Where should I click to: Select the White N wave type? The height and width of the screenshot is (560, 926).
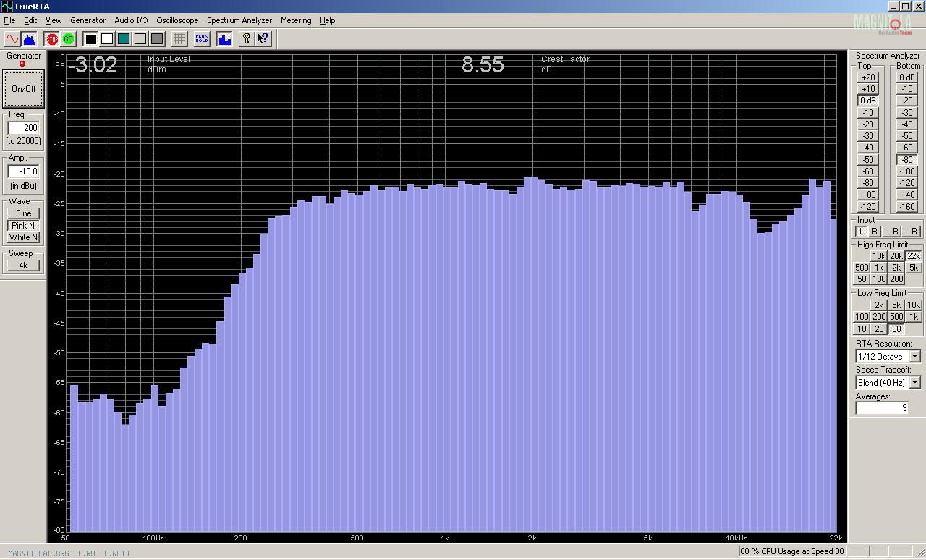23,237
